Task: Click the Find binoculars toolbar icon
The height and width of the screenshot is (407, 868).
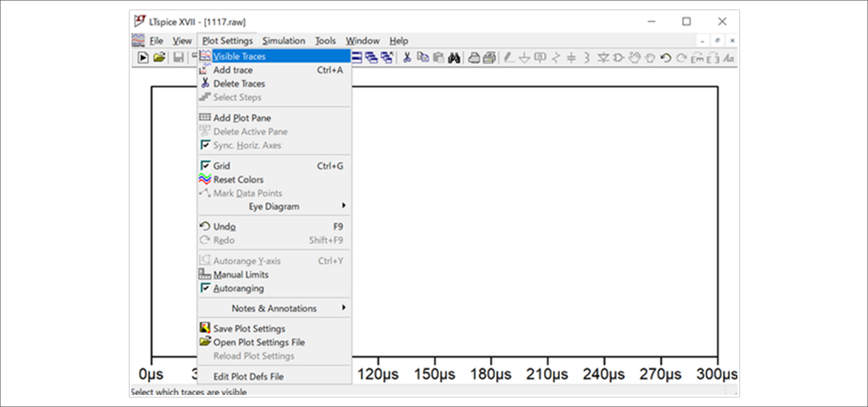Action: [454, 58]
